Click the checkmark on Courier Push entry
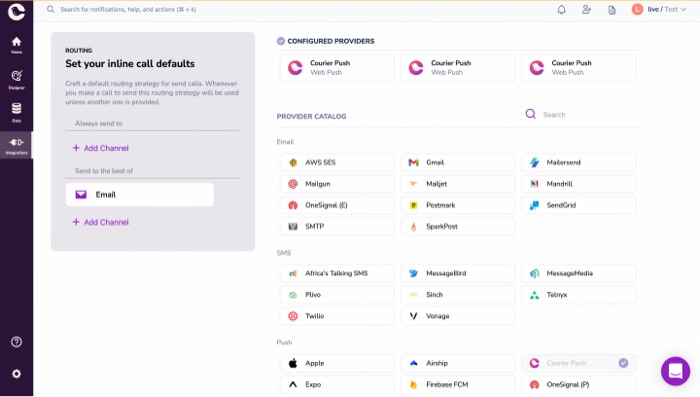Screen dimensions: 700x397 coord(623,363)
